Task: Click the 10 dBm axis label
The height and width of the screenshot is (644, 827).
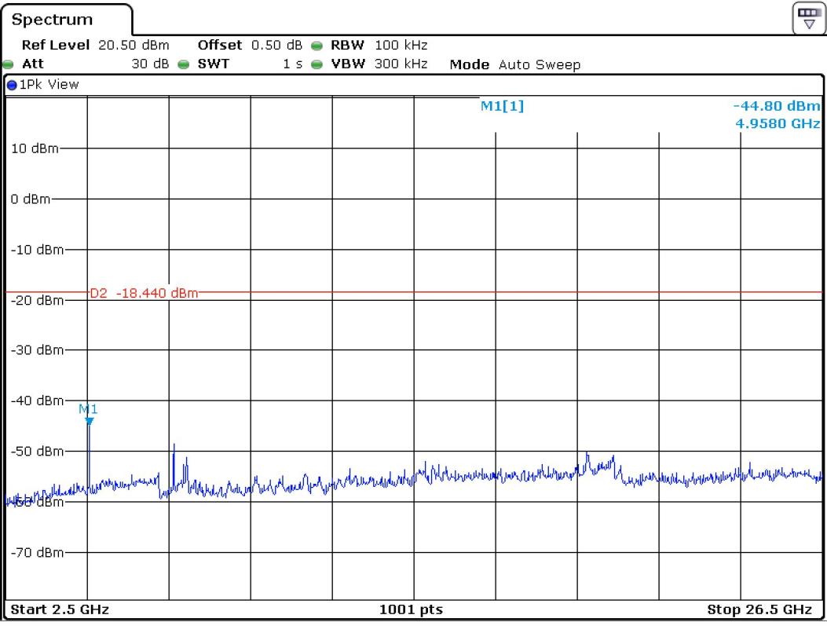Action: 35,148
